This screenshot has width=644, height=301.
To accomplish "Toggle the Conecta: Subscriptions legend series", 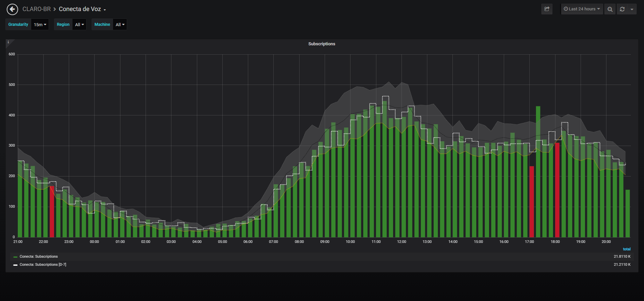I will [39, 257].
